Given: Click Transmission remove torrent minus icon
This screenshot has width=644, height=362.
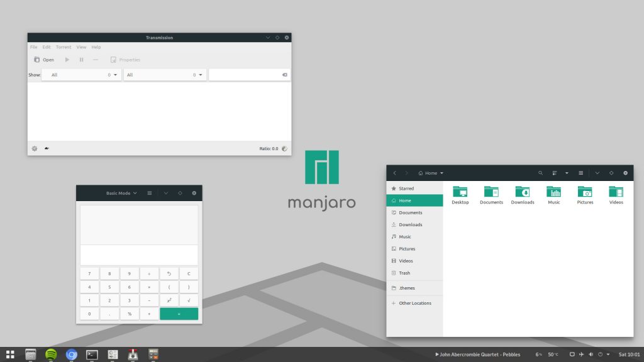Looking at the screenshot, I should (x=96, y=60).
